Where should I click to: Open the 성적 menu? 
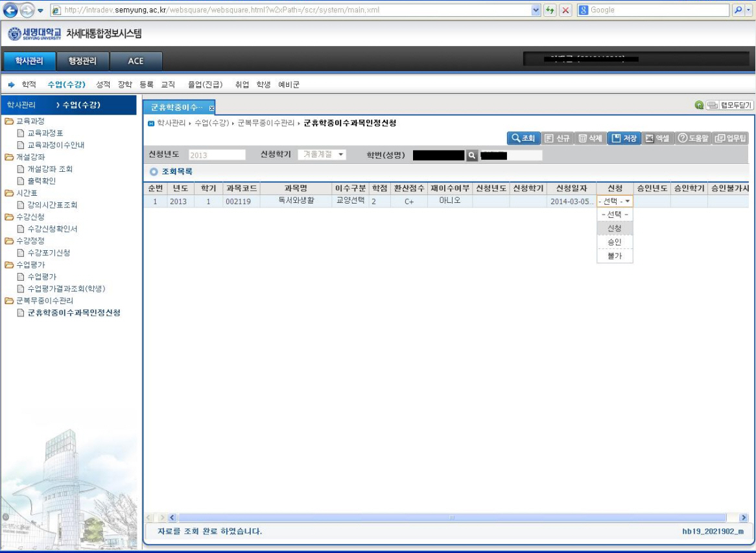[x=103, y=85]
